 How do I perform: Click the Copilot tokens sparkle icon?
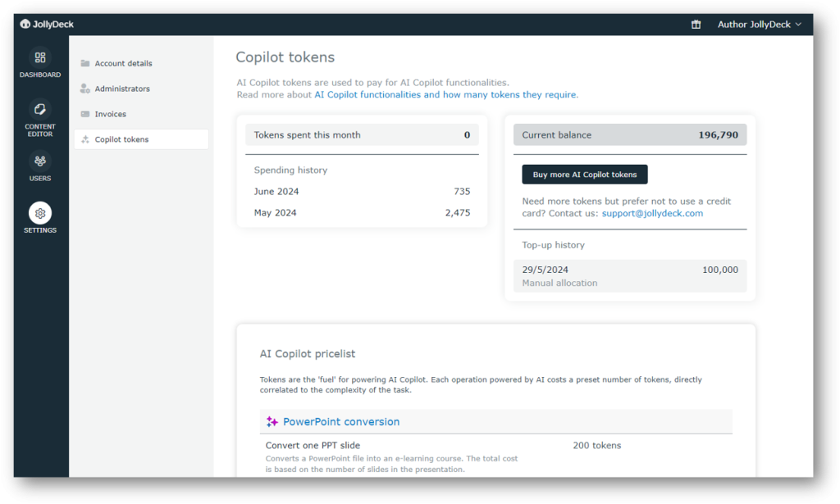[85, 140]
